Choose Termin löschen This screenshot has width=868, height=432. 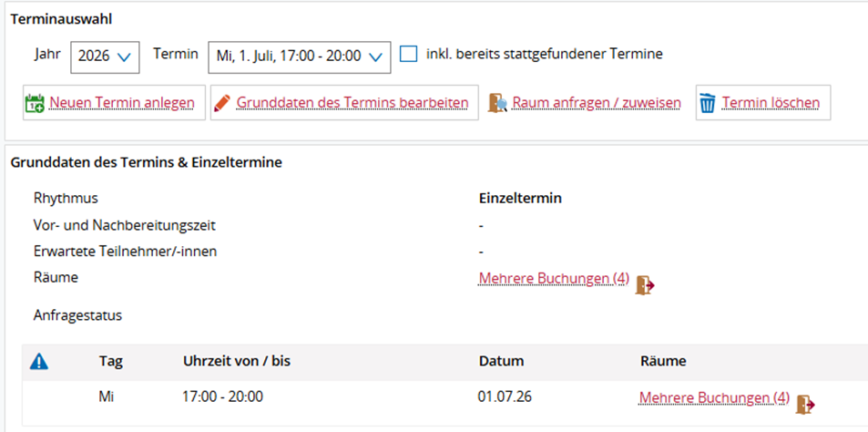tap(771, 102)
